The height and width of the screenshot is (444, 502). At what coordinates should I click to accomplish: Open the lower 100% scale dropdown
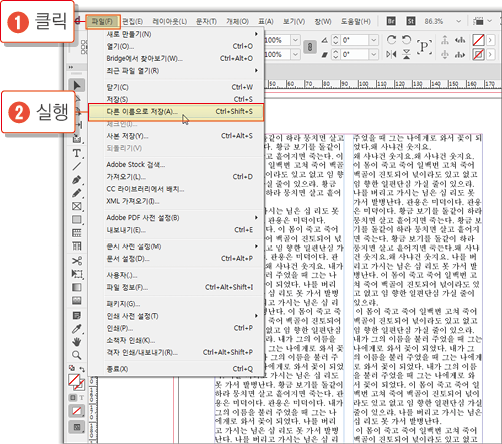(295, 54)
